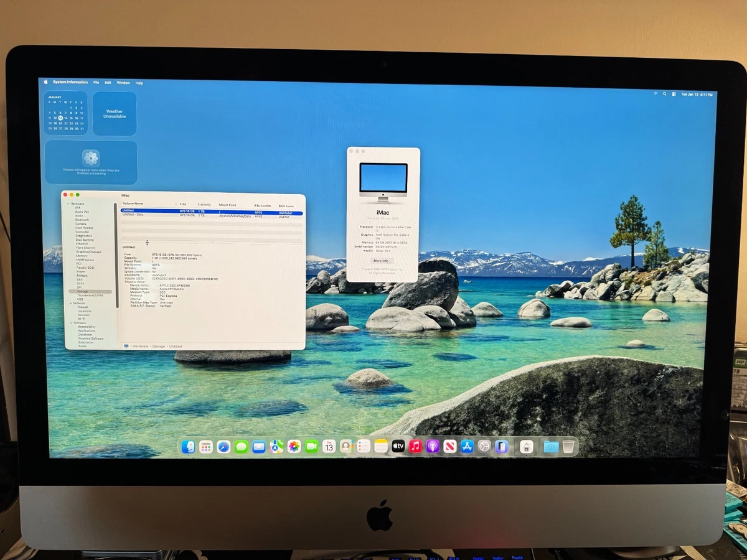
Task: Collapse the Network section in the sidebar
Action: 71,303
